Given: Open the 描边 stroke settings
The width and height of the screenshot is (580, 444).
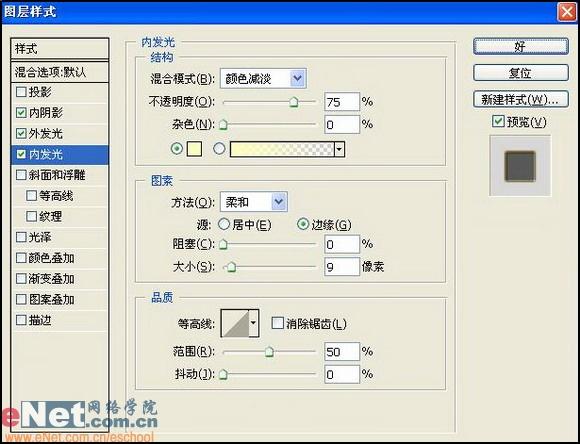Looking at the screenshot, I should [x=40, y=320].
